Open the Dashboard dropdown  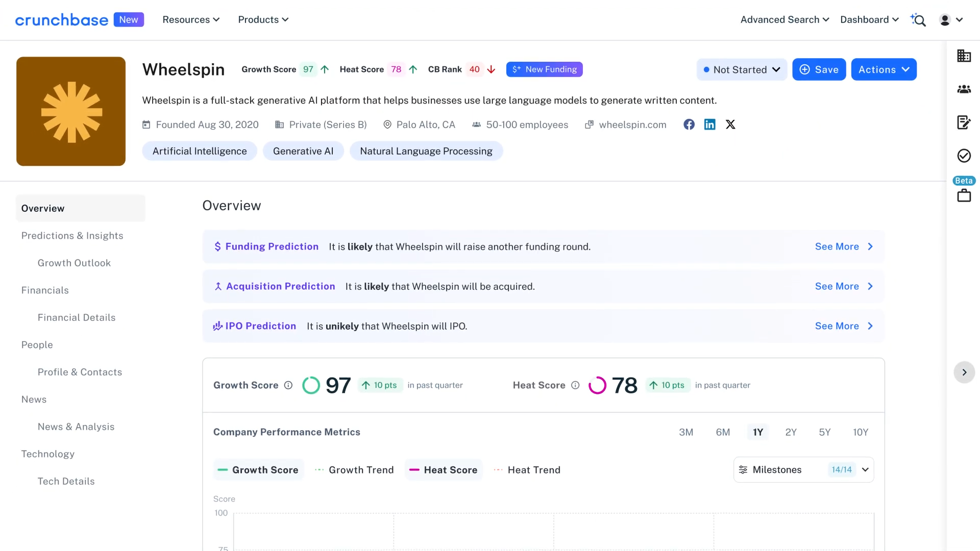(x=869, y=20)
